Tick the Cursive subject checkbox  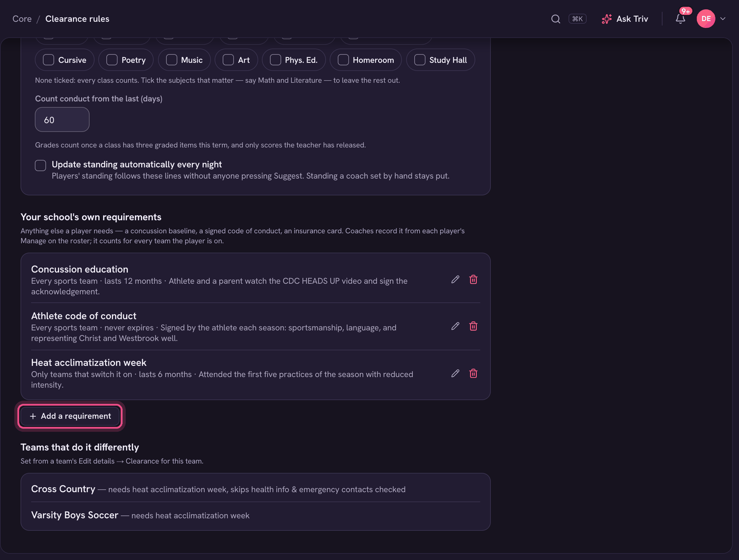(49, 60)
